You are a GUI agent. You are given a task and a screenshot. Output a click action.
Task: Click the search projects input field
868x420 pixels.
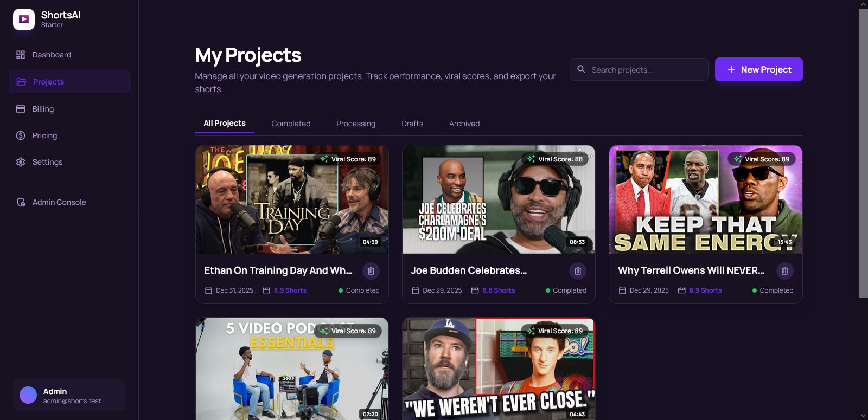click(639, 69)
